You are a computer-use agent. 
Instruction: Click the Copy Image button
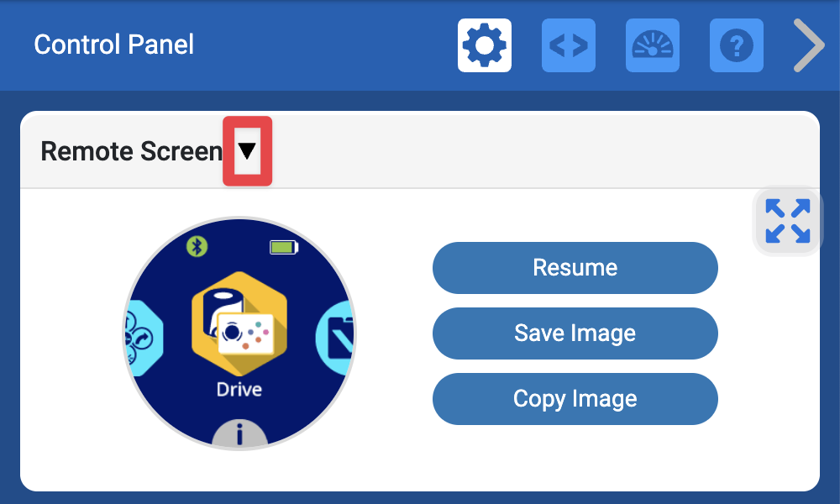[x=575, y=398]
